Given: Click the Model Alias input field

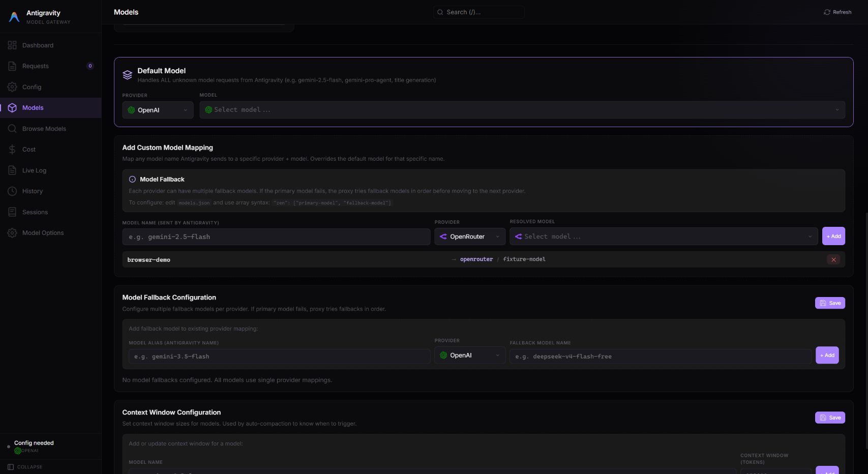Looking at the screenshot, I should [279, 357].
